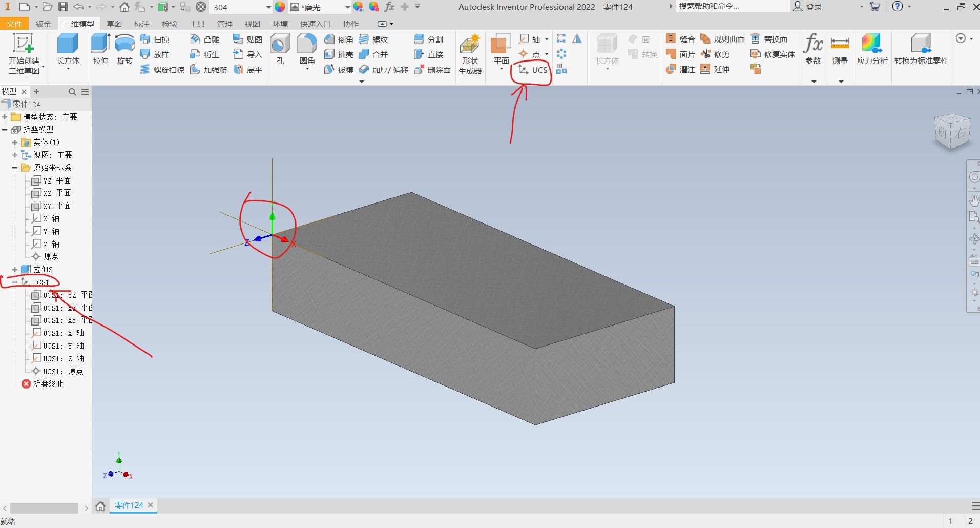Click the 折叠终止 end of folded marker
Screen dimensions: 980x528
(43, 383)
